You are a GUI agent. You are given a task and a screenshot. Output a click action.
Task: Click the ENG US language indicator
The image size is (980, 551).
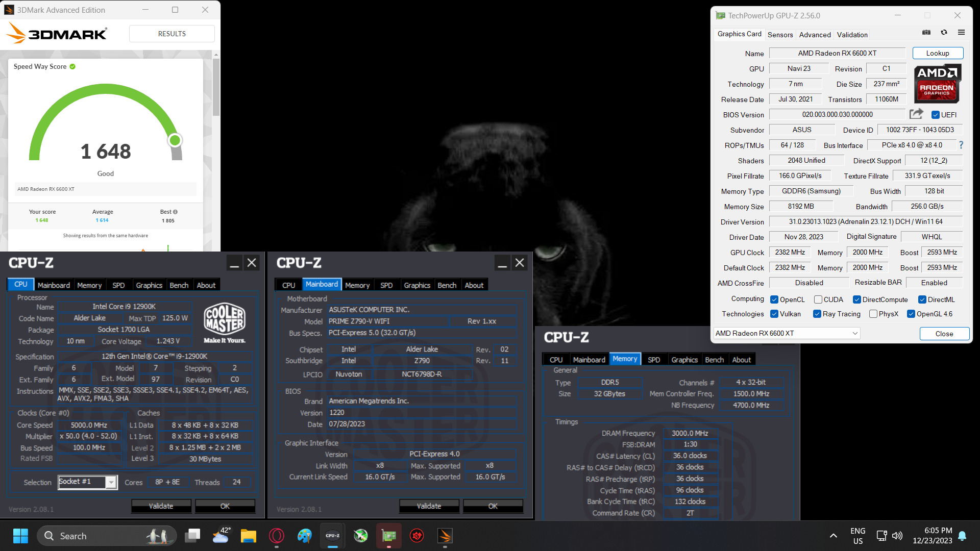[858, 536]
